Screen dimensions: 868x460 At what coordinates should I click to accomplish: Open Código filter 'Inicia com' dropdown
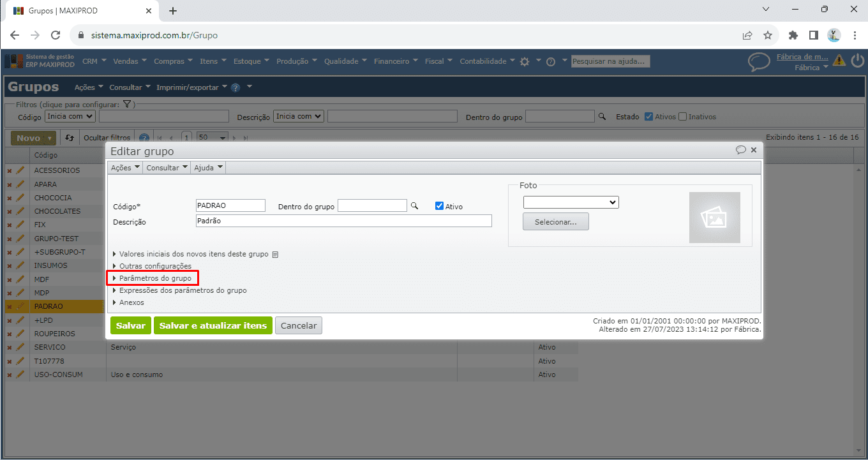pos(70,116)
